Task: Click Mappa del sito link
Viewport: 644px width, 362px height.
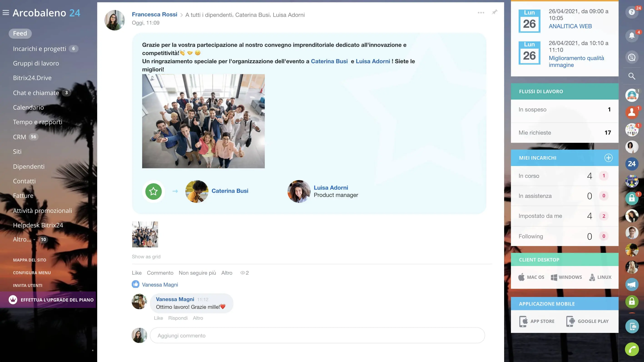Action: (30, 260)
